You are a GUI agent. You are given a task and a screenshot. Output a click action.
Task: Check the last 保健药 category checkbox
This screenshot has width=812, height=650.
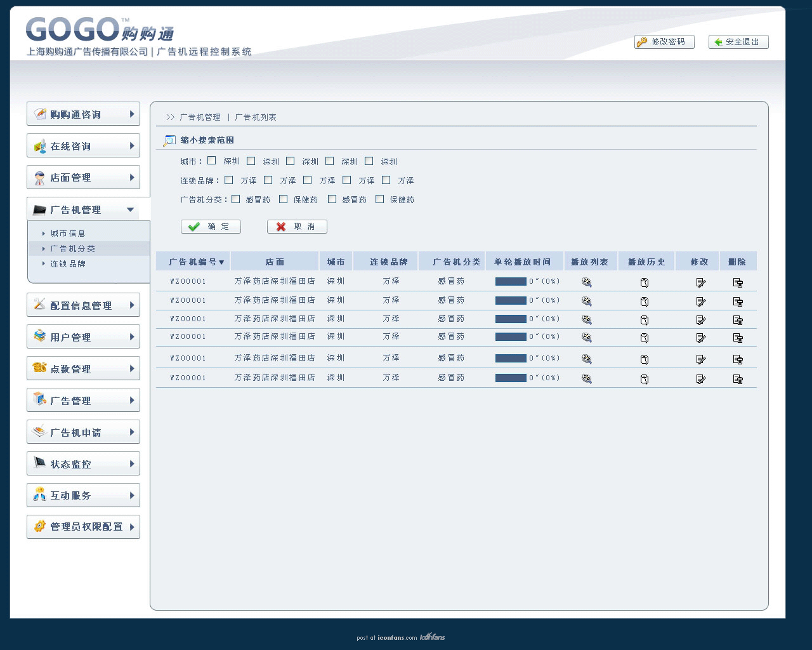click(380, 199)
